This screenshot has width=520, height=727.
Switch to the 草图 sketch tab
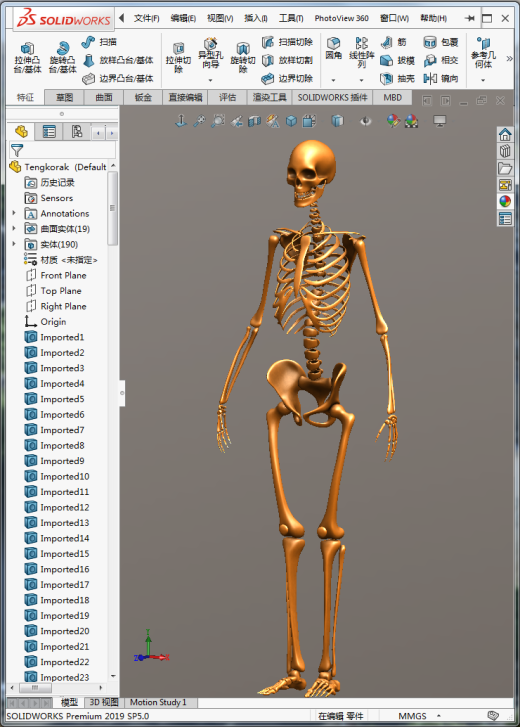click(64, 97)
